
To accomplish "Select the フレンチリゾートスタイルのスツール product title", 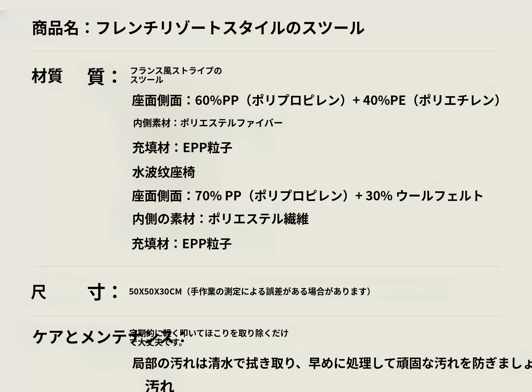I will tap(230, 28).
